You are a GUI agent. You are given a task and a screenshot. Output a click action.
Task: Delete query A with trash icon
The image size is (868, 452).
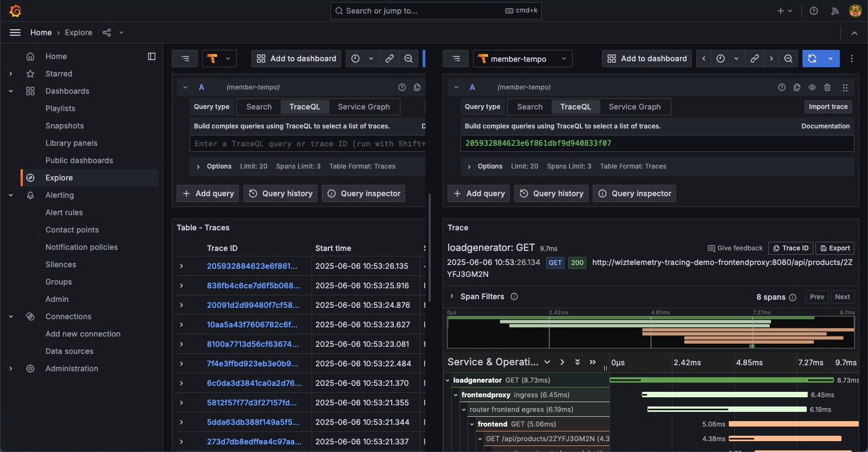(x=827, y=87)
